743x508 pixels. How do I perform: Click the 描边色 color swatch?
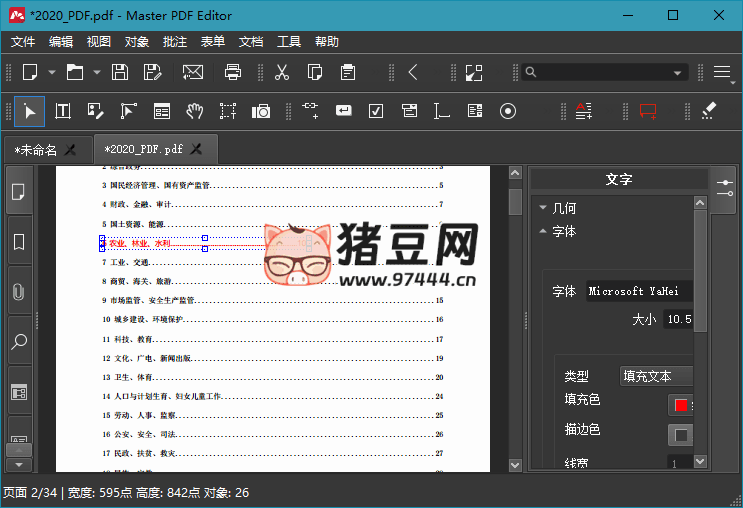681,435
